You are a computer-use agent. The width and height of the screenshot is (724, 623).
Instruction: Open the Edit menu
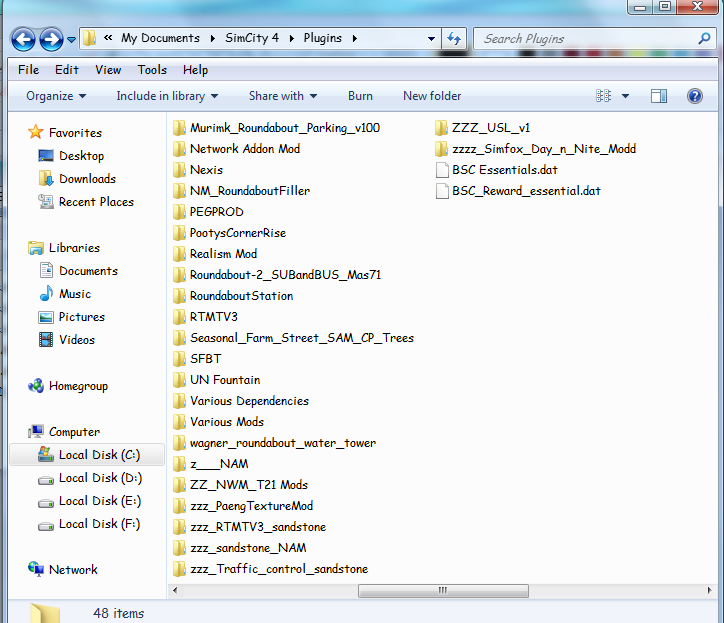click(66, 70)
